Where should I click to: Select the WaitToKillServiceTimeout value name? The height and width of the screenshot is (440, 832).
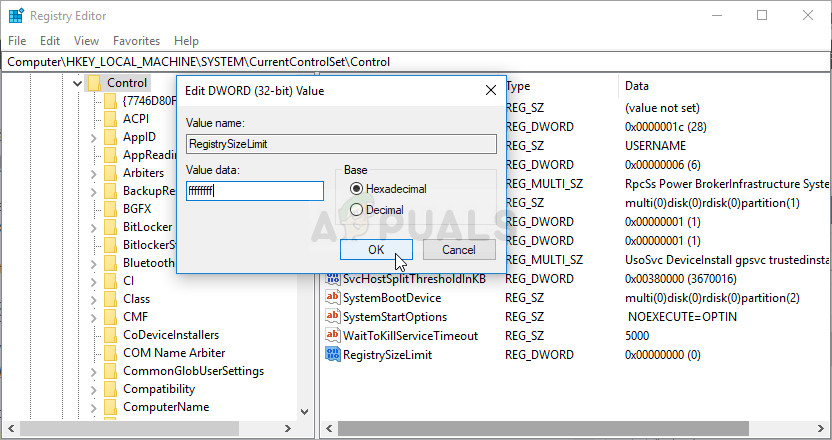(x=410, y=336)
